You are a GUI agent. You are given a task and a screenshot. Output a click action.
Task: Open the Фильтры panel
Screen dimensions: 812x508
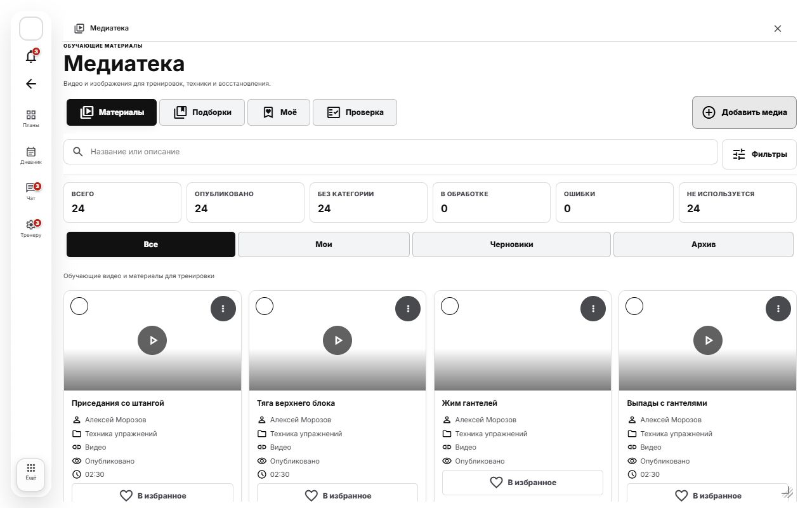click(x=759, y=154)
